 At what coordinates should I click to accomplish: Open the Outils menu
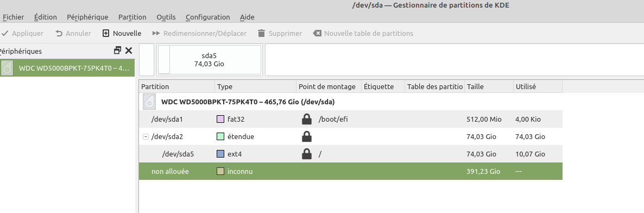[x=166, y=17]
